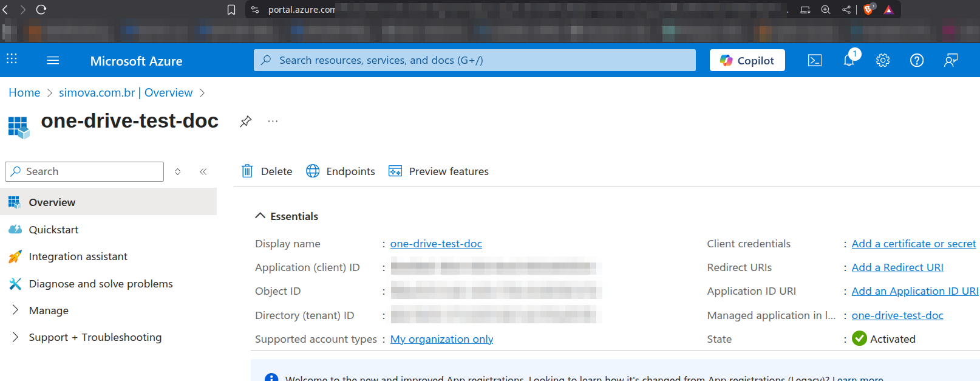Select Quickstart in the sidebar
The width and height of the screenshot is (980, 381).
53,230
